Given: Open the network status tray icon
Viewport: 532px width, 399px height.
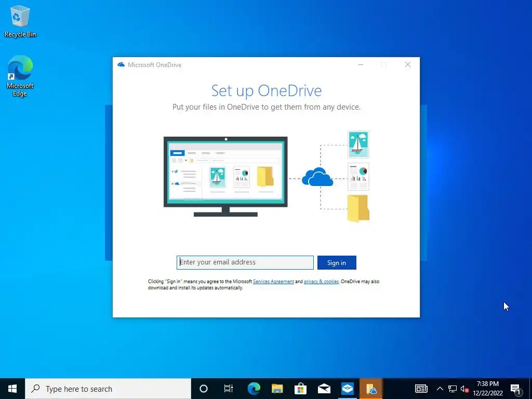Looking at the screenshot, I should [453, 389].
